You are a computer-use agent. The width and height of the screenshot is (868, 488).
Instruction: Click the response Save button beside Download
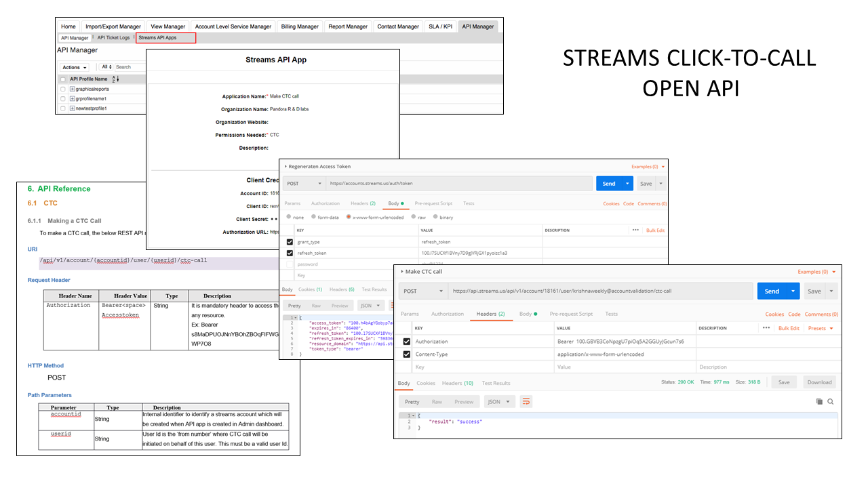[x=784, y=382]
